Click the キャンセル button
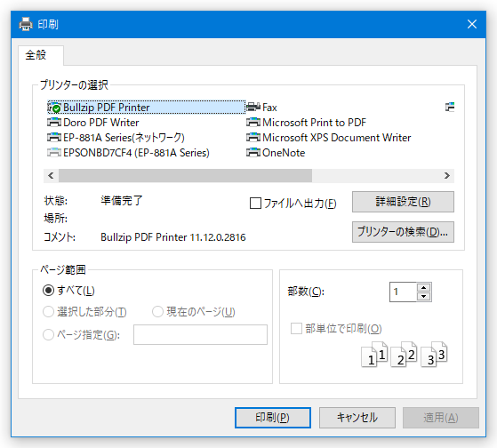Screen dimensions: 497x448 (357, 418)
